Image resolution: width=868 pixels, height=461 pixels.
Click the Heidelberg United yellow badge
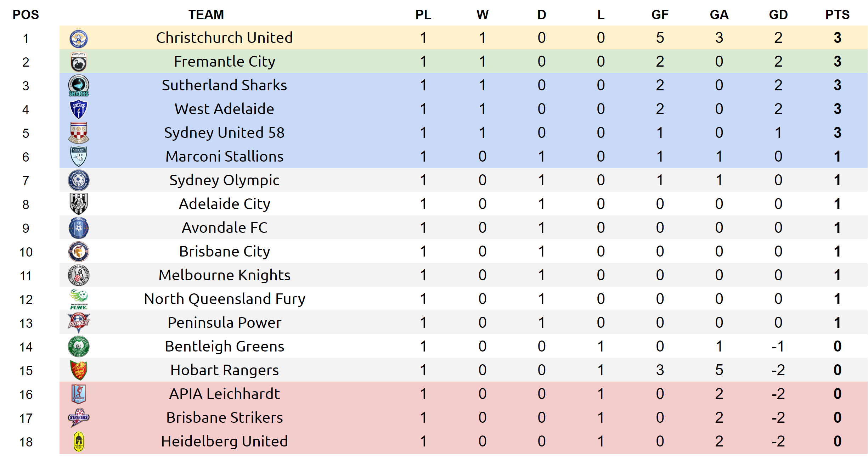click(x=78, y=442)
